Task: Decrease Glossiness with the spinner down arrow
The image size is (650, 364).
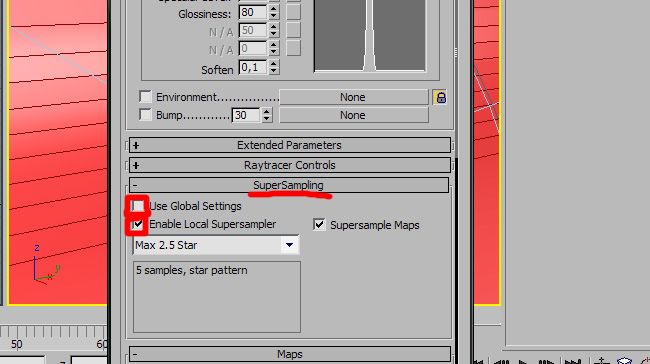Action: 273,16
